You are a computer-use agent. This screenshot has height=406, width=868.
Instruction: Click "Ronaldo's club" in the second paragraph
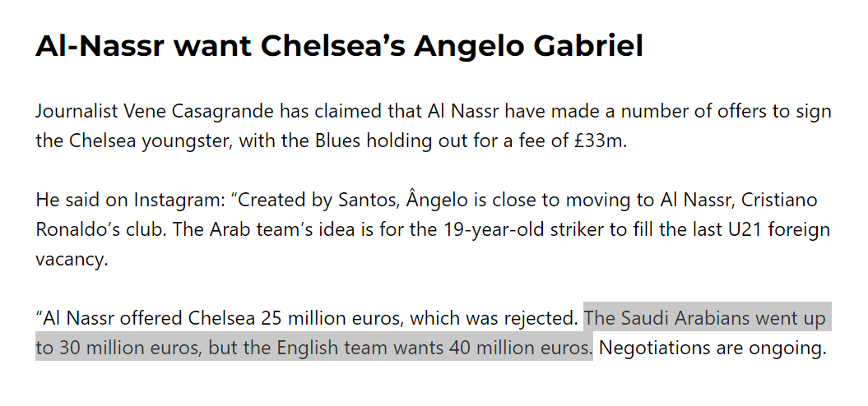coord(97,229)
